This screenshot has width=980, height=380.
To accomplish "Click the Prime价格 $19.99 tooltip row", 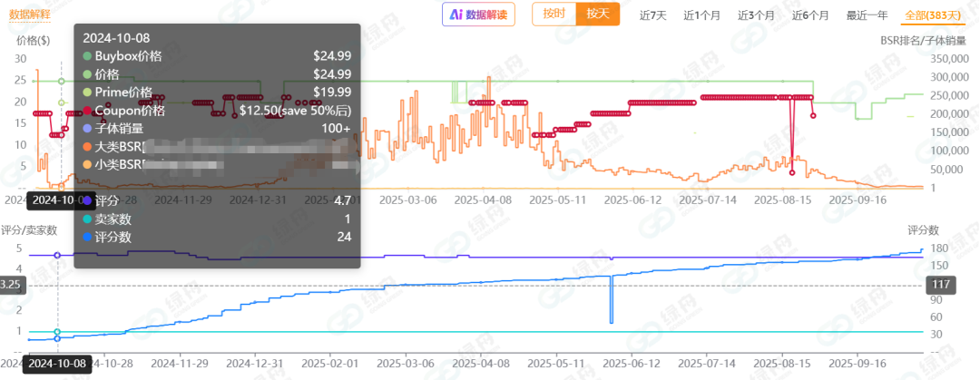I will tap(217, 92).
